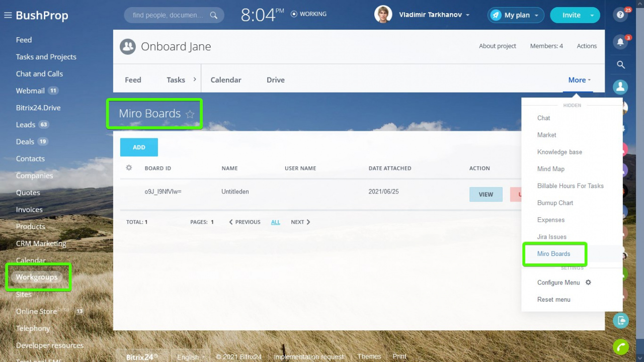
Task: Open Workgroups in the left sidebar
Action: click(x=36, y=277)
